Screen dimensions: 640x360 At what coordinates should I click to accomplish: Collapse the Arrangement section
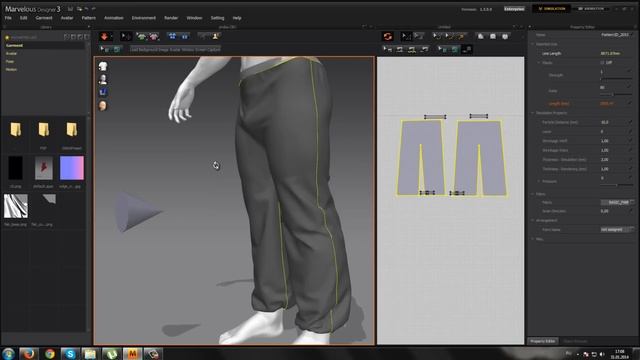(x=533, y=220)
